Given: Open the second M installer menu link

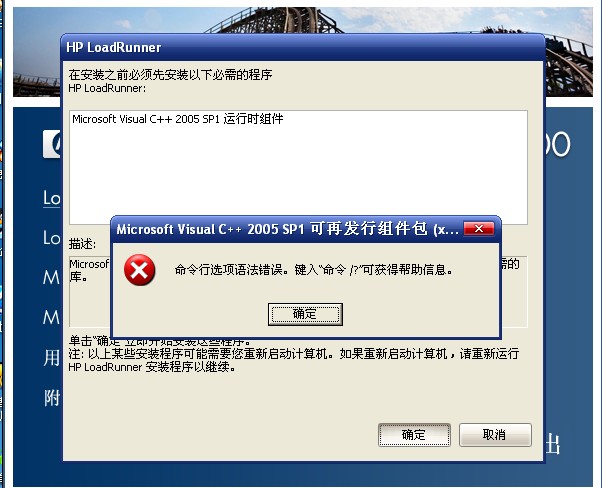Looking at the screenshot, I should [x=51, y=317].
